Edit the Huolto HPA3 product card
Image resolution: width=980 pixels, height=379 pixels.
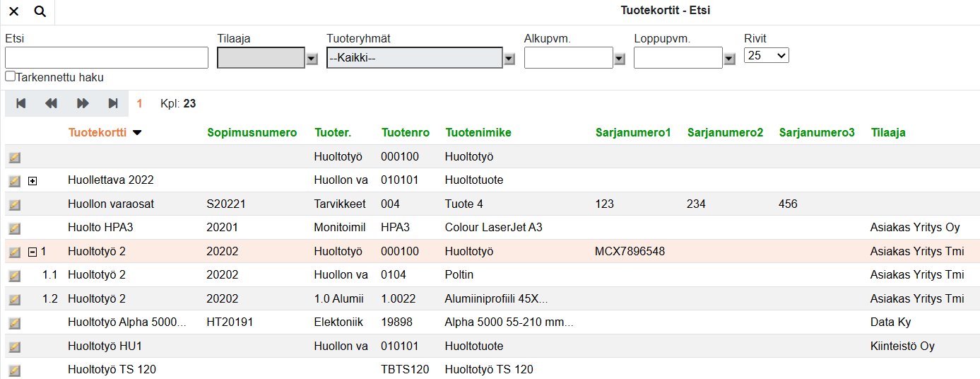(x=15, y=228)
